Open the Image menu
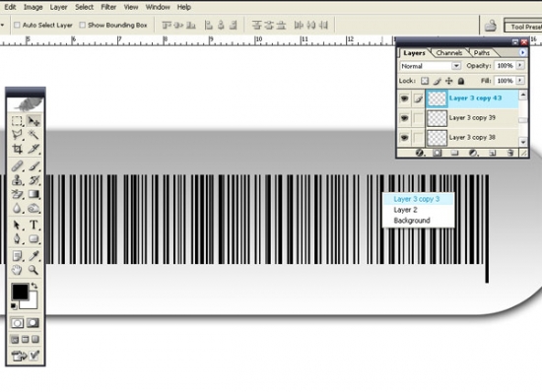The height and width of the screenshot is (392, 542). (33, 7)
